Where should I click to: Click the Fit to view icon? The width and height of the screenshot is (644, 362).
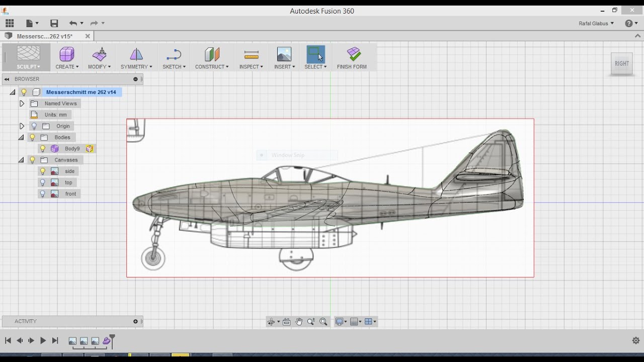pyautogui.click(x=323, y=322)
